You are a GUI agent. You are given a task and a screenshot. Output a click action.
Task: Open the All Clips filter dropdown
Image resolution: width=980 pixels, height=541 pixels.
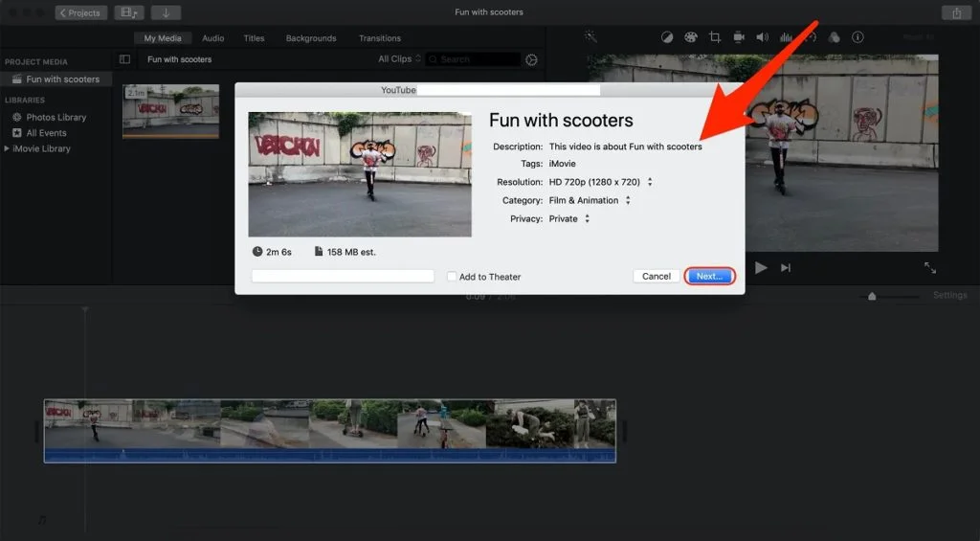point(399,59)
